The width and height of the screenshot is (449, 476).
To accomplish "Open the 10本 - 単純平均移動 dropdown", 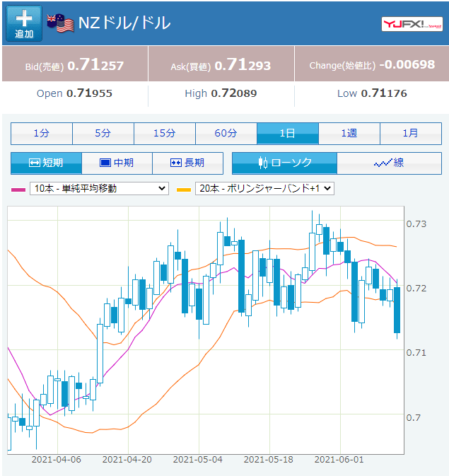I will pyautogui.click(x=99, y=189).
